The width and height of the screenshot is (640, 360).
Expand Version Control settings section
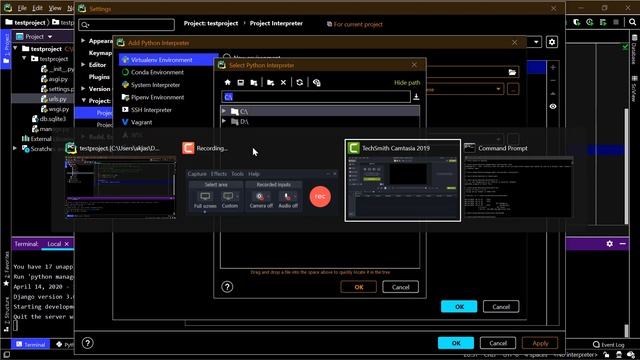tap(83, 88)
